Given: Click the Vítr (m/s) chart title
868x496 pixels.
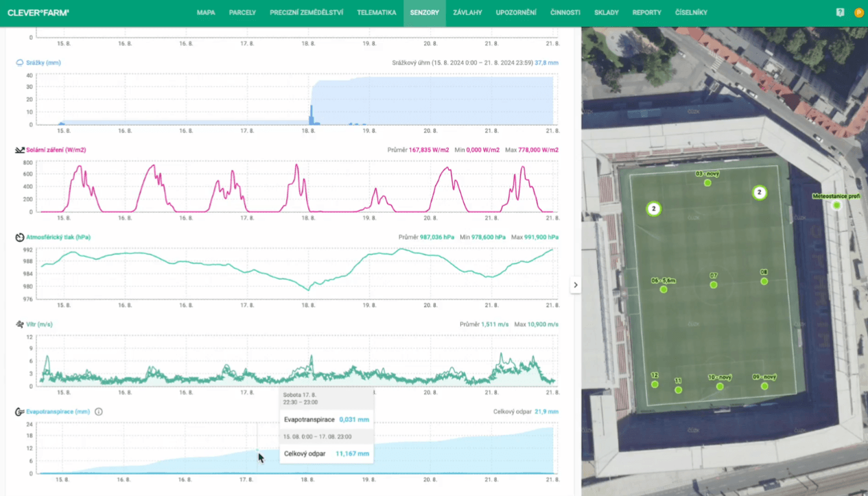Looking at the screenshot, I should pyautogui.click(x=40, y=324).
